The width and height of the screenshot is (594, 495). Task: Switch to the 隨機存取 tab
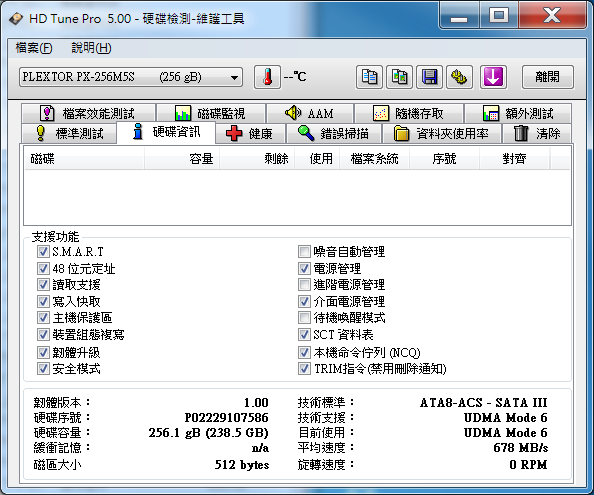(409, 113)
